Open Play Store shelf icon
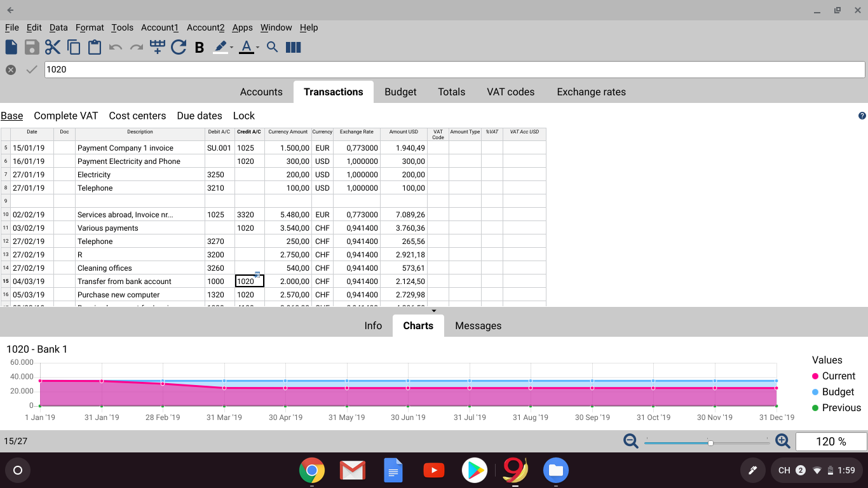 click(x=475, y=471)
